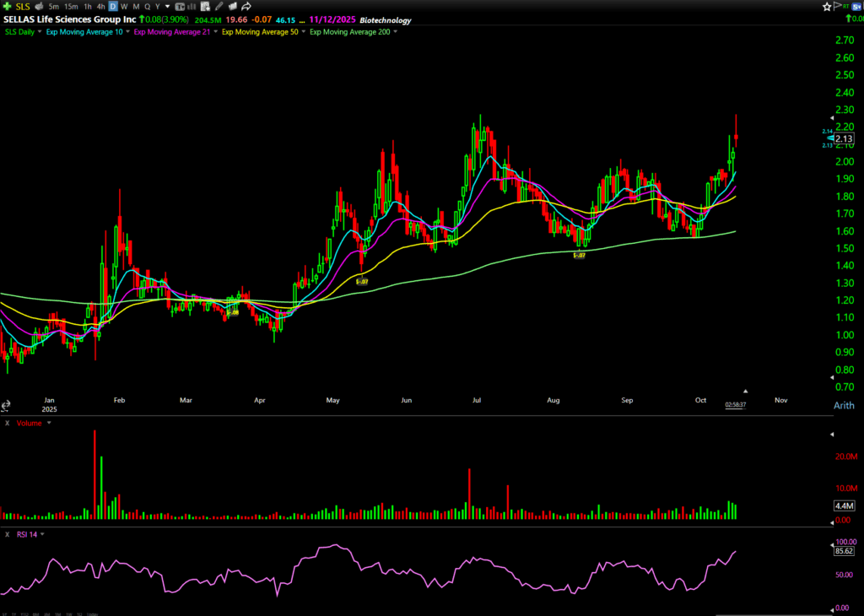Click the SLS ticker symbol

[22, 7]
